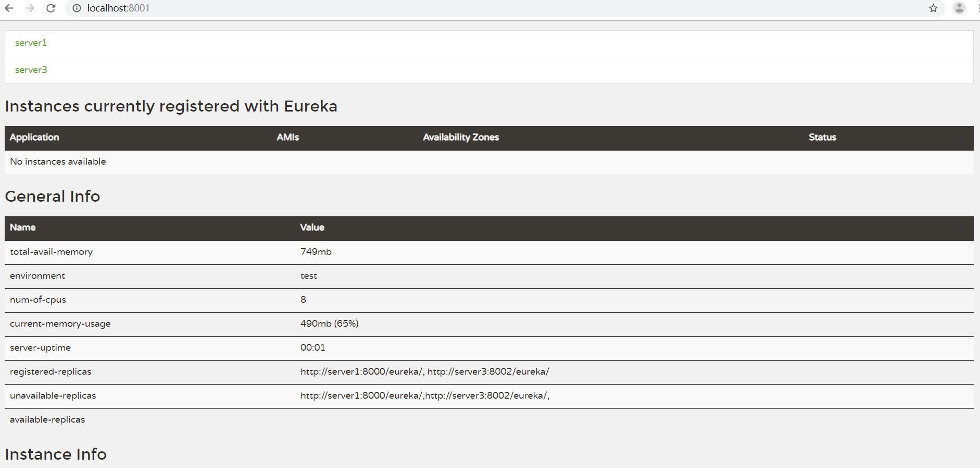The image size is (980, 468).
Task: Open the server3 replica link
Action: pos(31,70)
